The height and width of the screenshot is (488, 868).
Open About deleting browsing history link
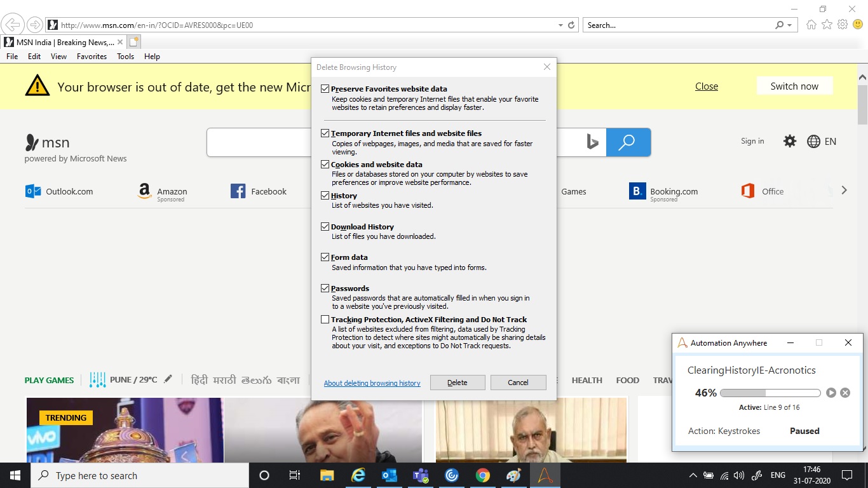click(x=372, y=383)
